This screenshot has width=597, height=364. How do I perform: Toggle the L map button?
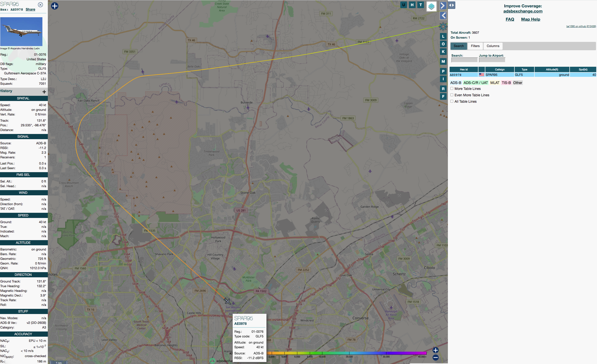443,36
